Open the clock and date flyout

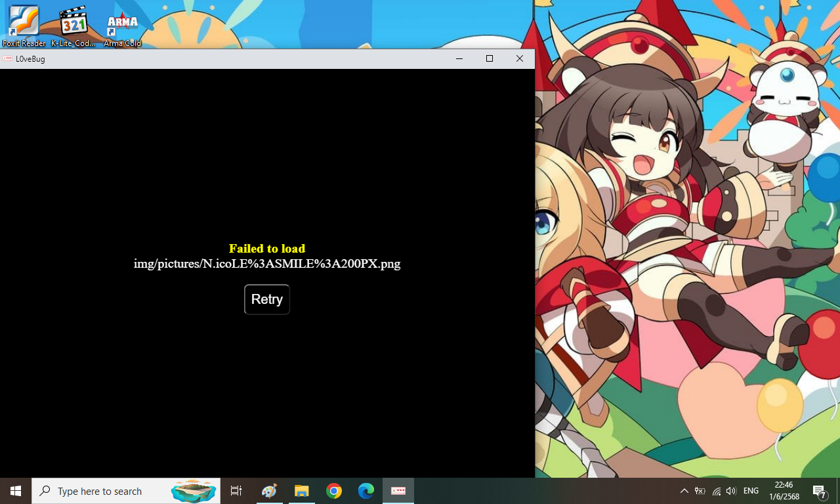point(784,491)
